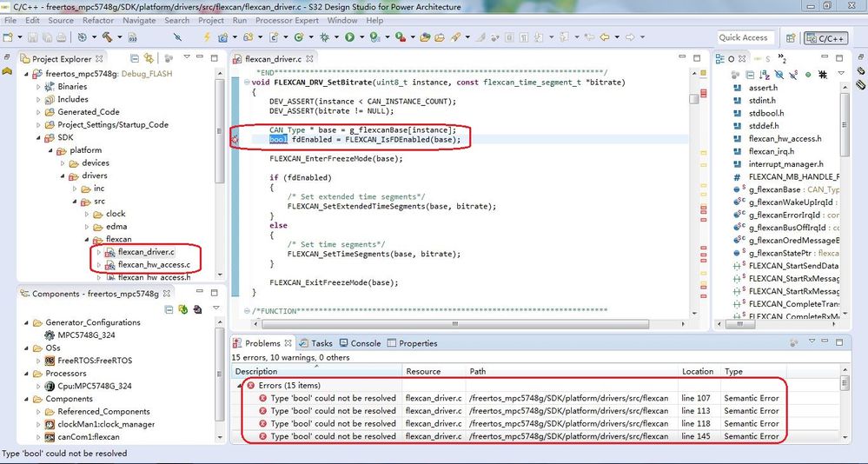Collapse all in Components panel
The image size is (868, 464).
[x=169, y=309]
